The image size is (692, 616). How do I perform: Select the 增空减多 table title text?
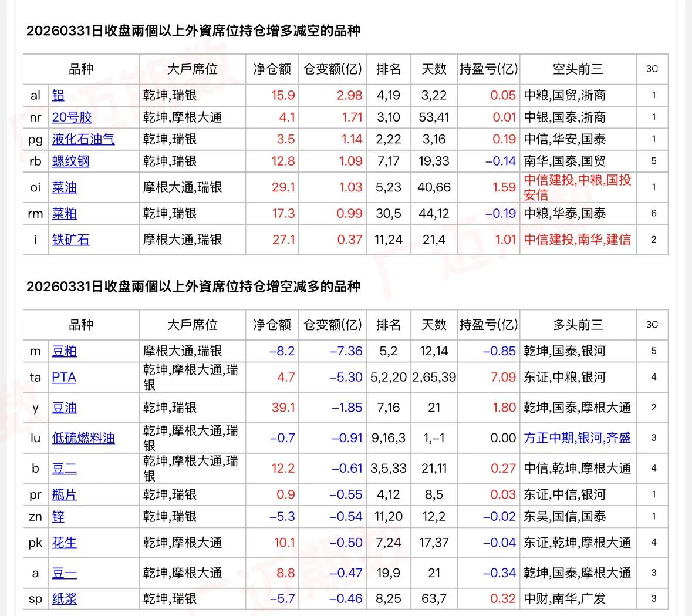pyautogui.click(x=193, y=287)
